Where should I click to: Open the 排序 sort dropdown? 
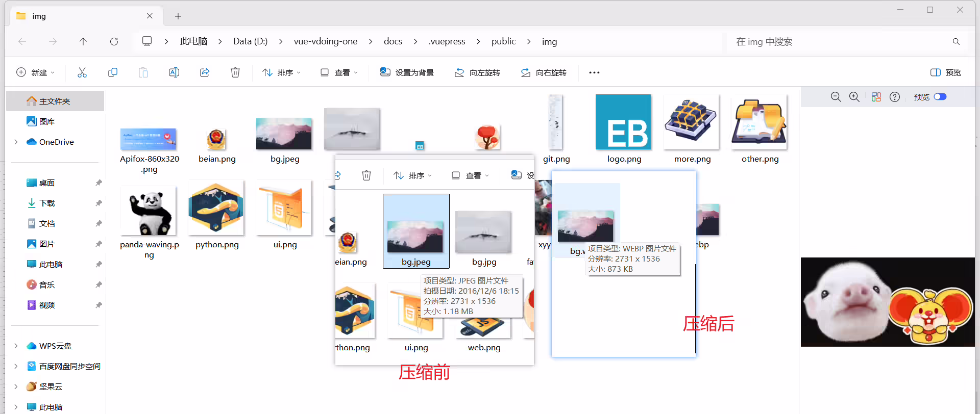coord(281,72)
